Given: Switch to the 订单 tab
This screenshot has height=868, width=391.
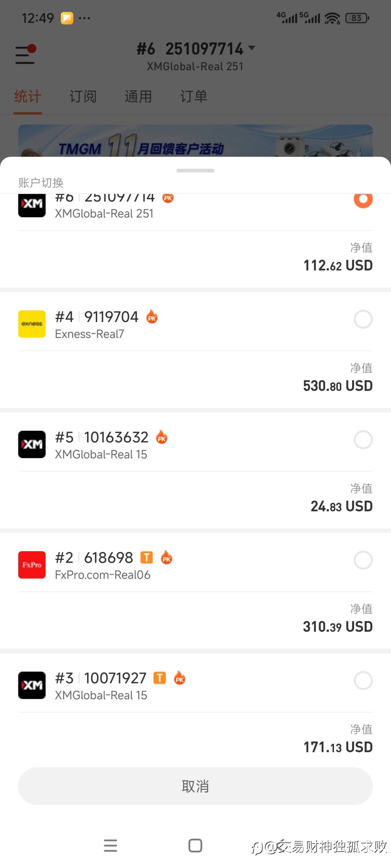Looking at the screenshot, I should (194, 96).
